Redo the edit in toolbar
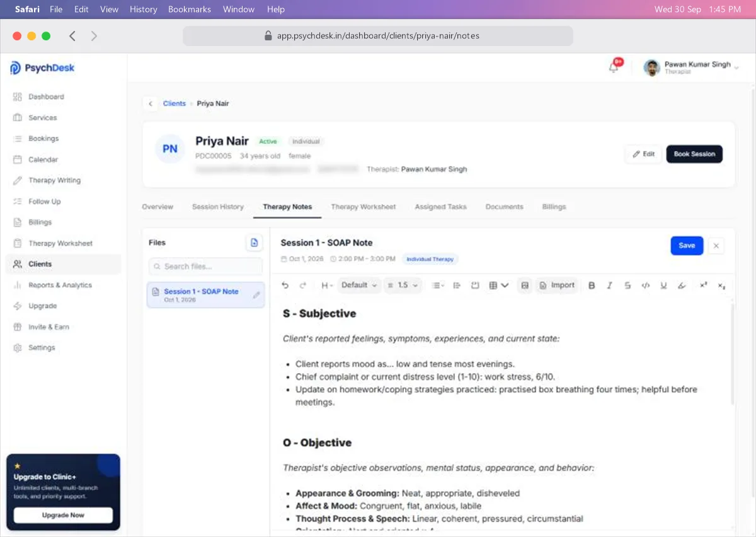This screenshot has width=756, height=537. (x=303, y=286)
